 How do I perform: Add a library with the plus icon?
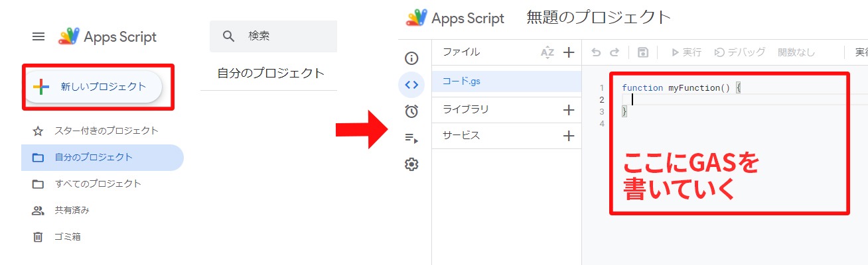[569, 110]
